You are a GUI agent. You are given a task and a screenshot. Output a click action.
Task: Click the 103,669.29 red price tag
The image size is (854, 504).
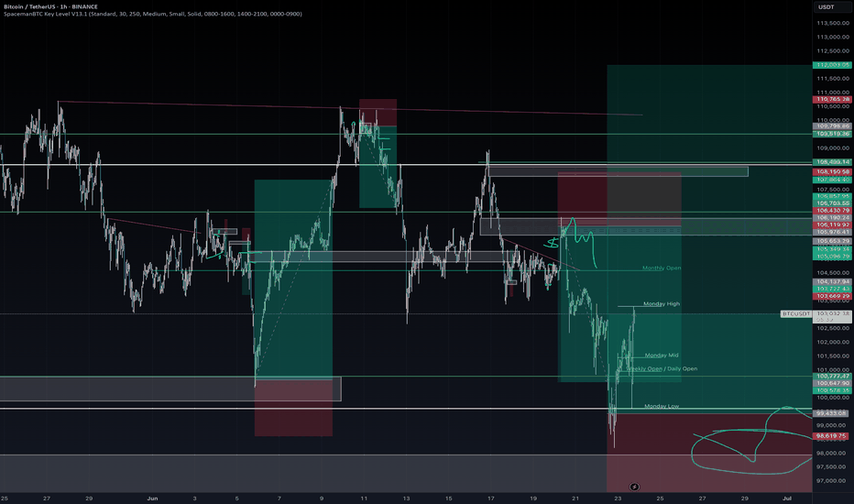tap(832, 296)
